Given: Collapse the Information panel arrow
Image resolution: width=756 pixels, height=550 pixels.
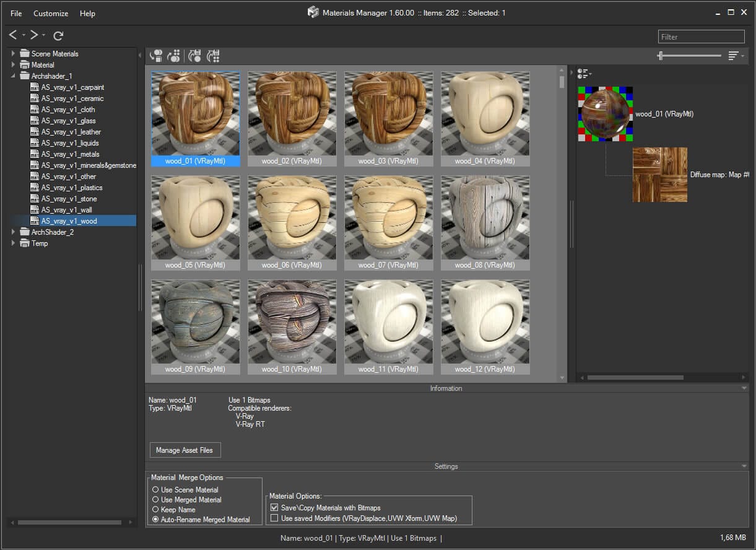Looking at the screenshot, I should (744, 388).
